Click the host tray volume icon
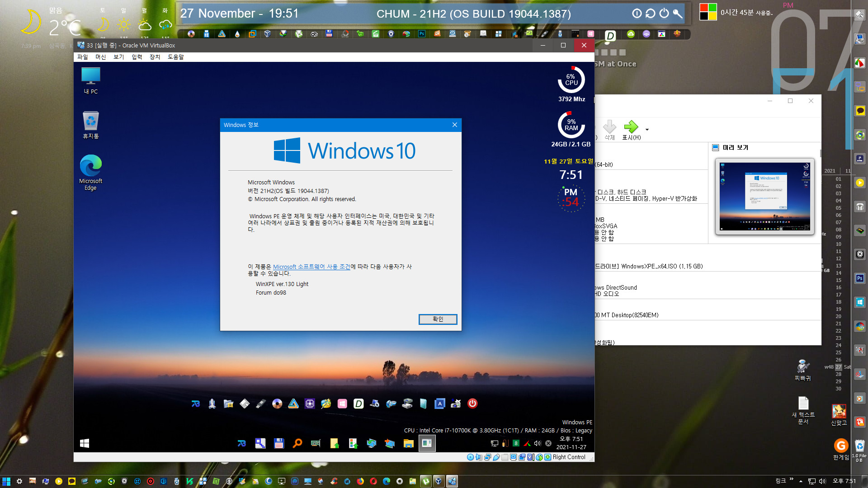 [x=822, y=481]
